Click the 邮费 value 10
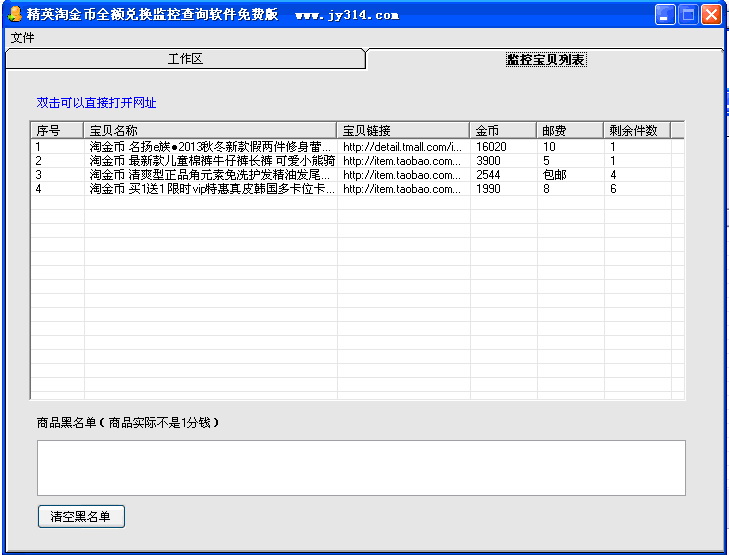The height and width of the screenshot is (555, 729). pos(549,147)
